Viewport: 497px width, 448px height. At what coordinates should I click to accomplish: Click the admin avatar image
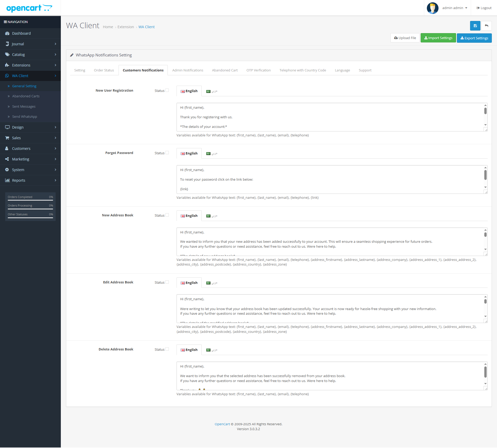coord(432,8)
